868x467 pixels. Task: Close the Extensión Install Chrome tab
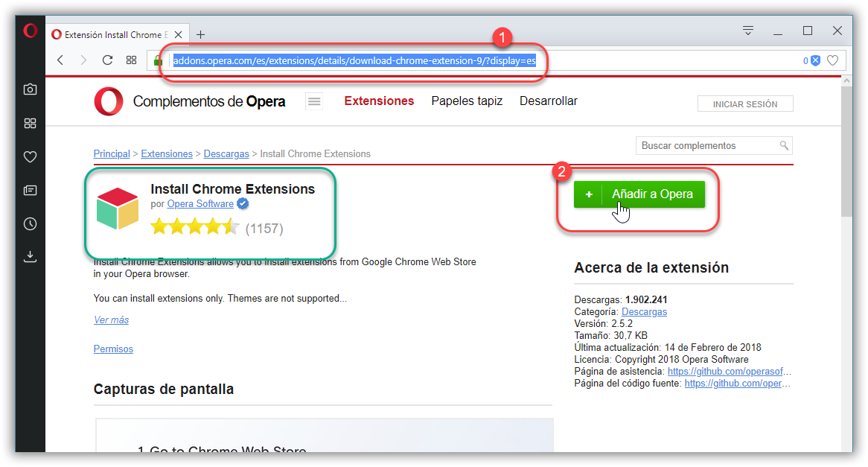178,34
